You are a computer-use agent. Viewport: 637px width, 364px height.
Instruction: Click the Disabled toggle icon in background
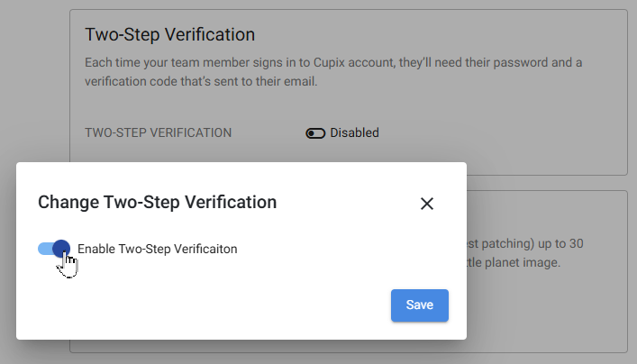click(x=315, y=133)
